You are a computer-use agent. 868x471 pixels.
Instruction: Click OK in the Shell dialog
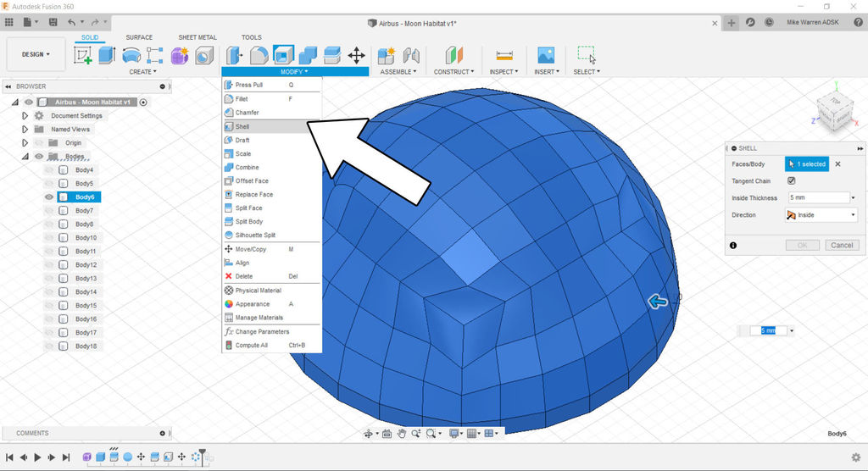[802, 245]
